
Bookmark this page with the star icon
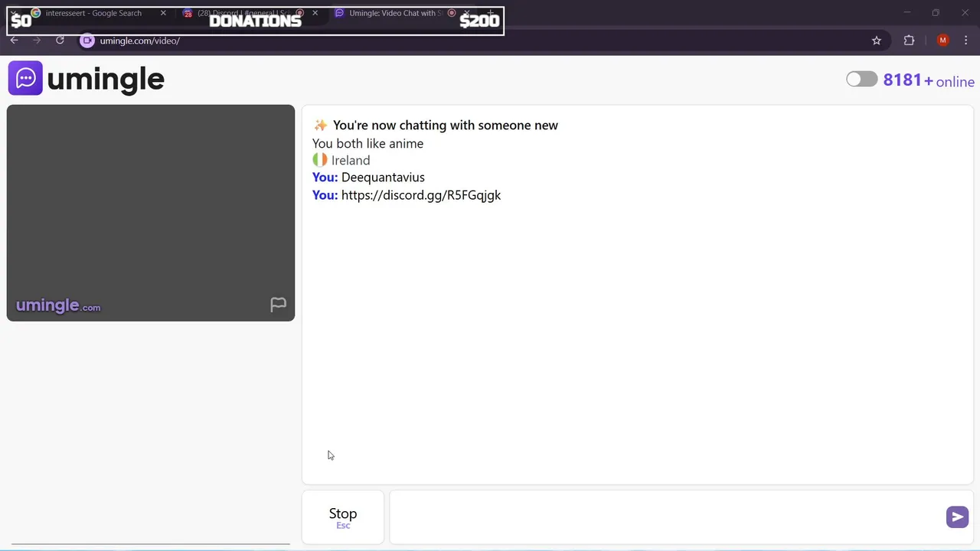click(x=877, y=41)
